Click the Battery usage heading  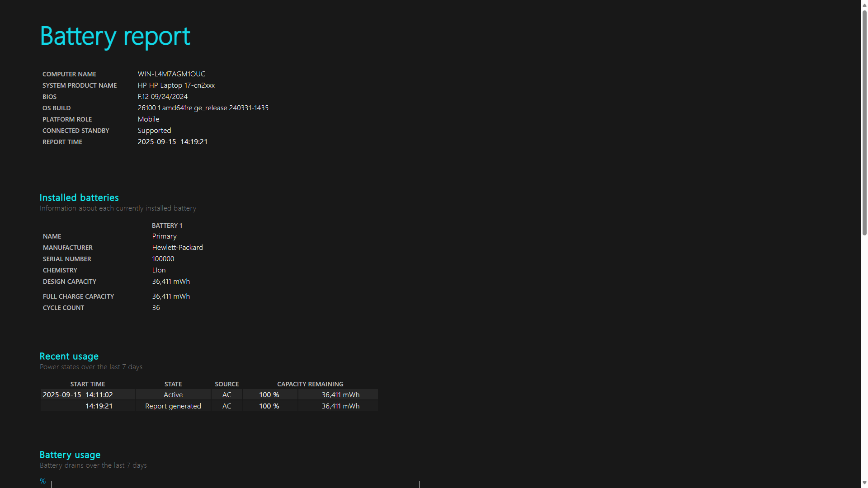[x=70, y=455]
